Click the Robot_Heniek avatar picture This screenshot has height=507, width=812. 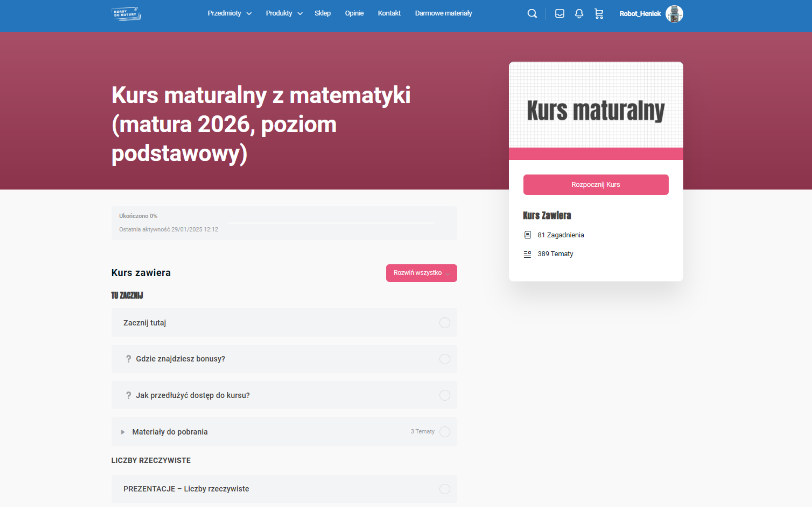coord(674,14)
